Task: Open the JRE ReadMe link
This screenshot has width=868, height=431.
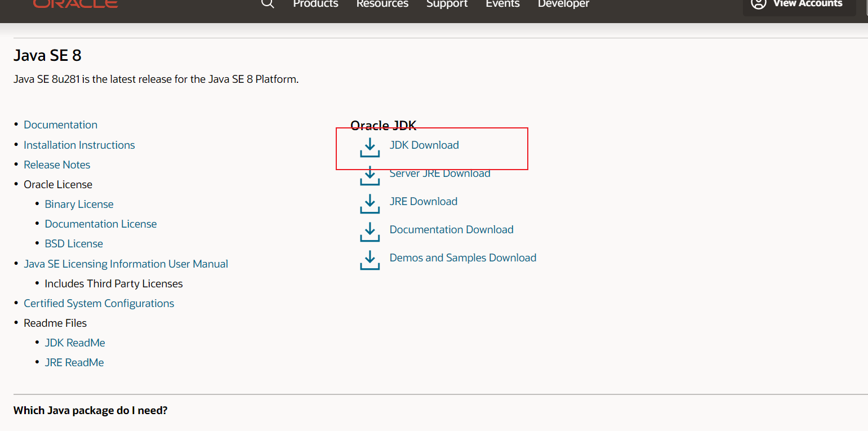Action: coord(74,362)
